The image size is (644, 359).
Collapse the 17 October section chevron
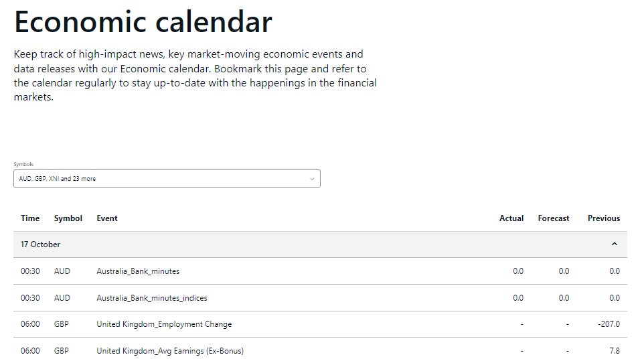tap(615, 244)
